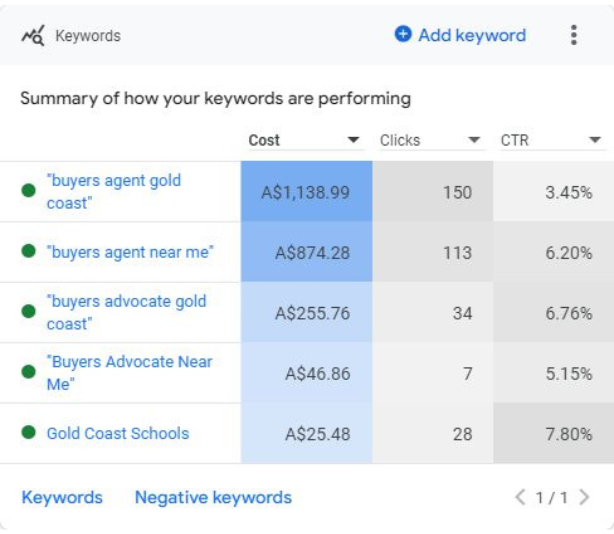Open the Cost column dropdown

click(x=353, y=141)
